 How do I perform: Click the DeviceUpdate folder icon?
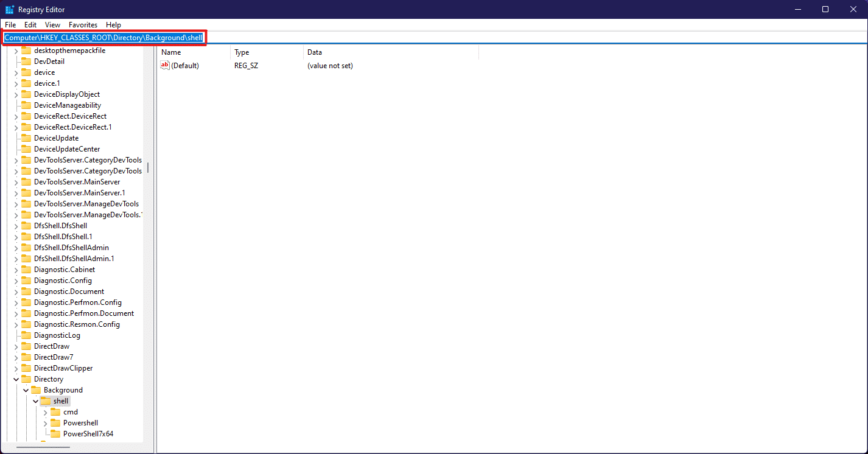27,138
